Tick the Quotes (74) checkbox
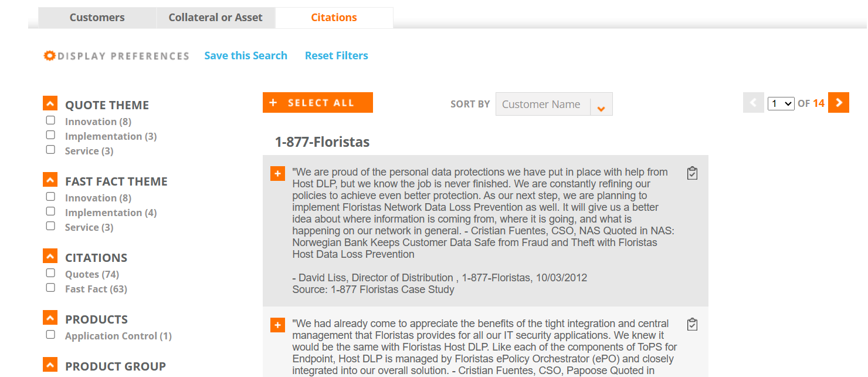The width and height of the screenshot is (868, 377). pyautogui.click(x=50, y=273)
